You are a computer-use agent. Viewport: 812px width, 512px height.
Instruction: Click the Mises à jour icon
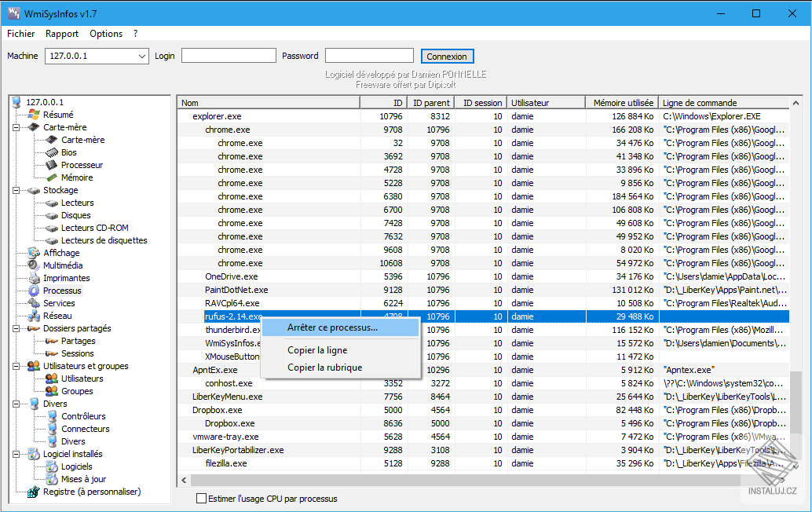pos(52,479)
